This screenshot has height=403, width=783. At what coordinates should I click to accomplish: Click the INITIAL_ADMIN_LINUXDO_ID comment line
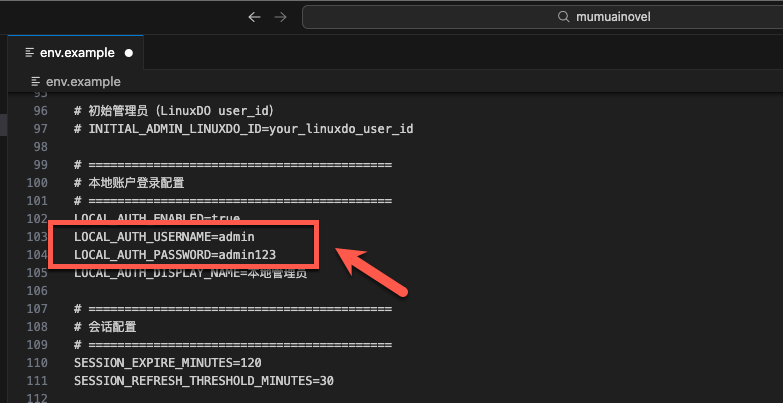tap(243, 128)
